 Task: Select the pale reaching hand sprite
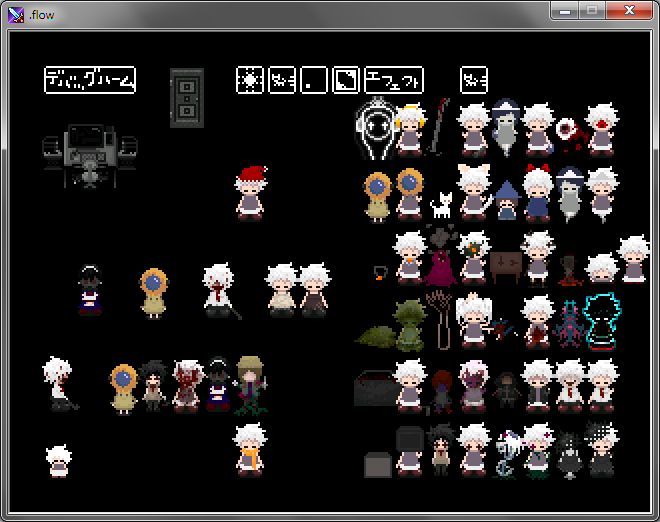coord(440,320)
